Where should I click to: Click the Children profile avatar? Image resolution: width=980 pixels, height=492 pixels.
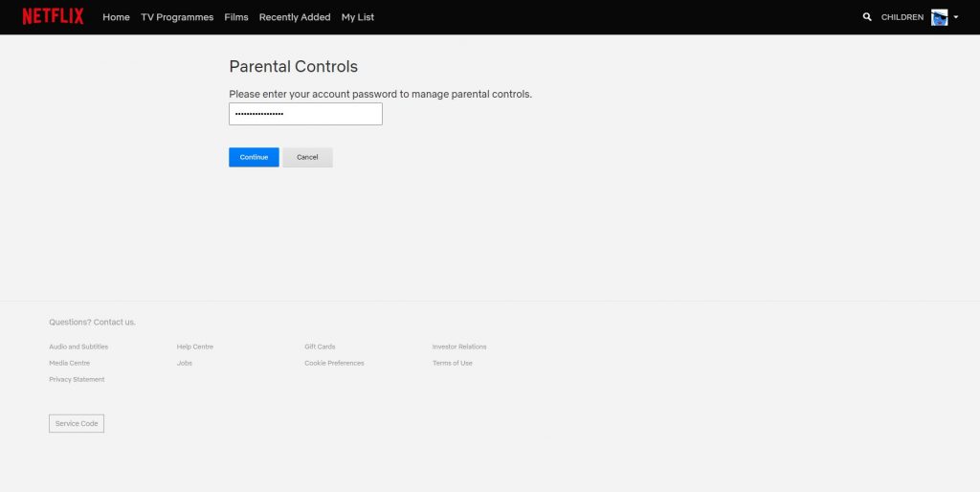click(x=939, y=17)
